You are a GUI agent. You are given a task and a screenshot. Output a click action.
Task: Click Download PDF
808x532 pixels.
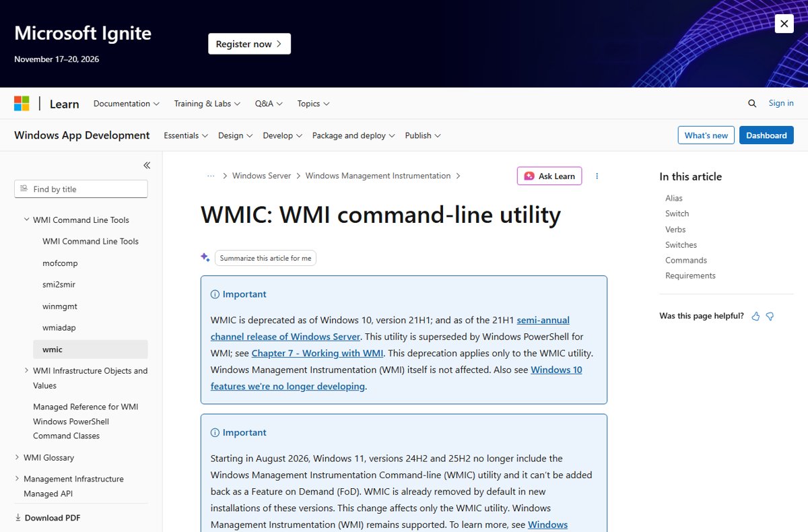point(47,518)
